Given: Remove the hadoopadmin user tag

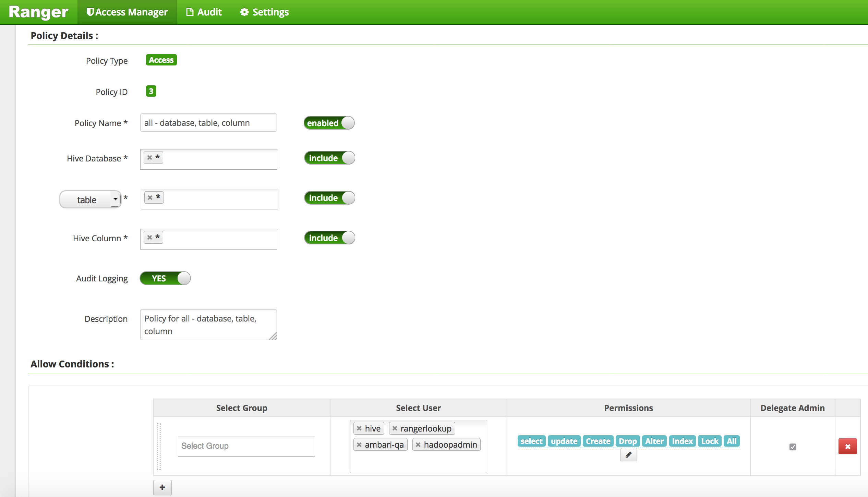Looking at the screenshot, I should tap(418, 445).
